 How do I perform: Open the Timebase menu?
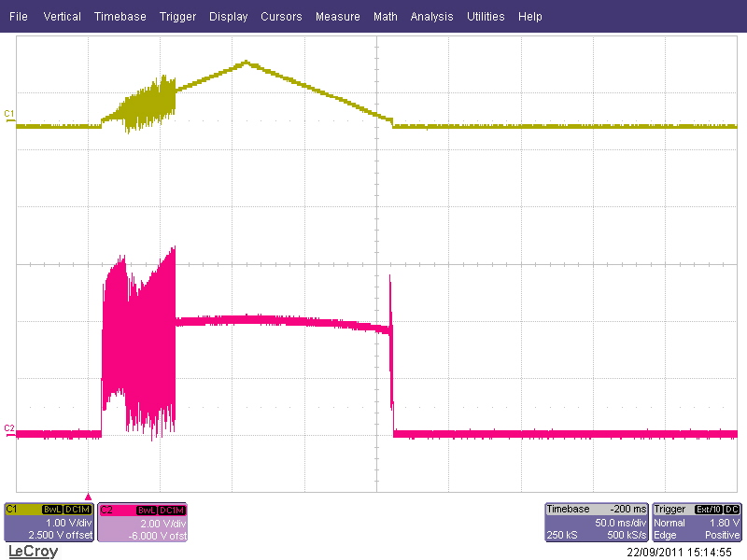(x=120, y=16)
